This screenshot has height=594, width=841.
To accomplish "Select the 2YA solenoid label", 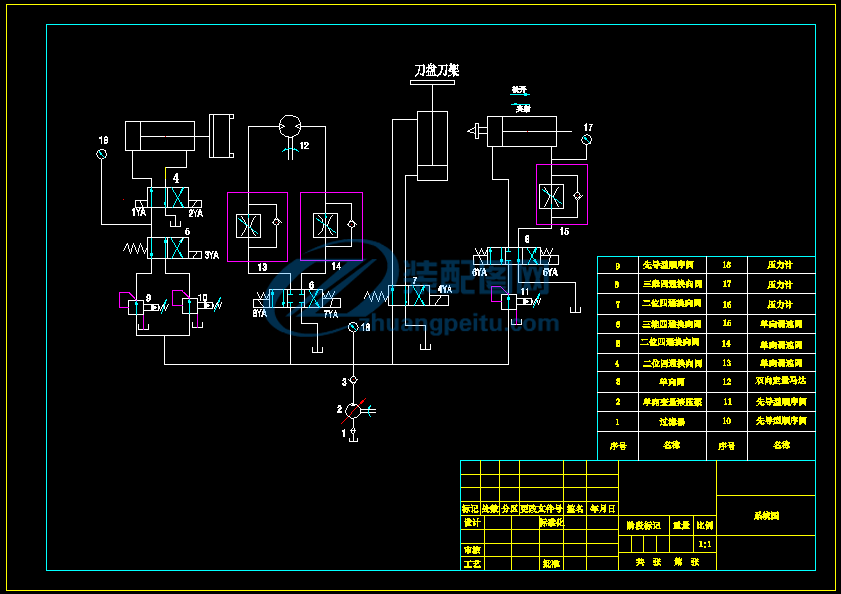I will (x=196, y=214).
